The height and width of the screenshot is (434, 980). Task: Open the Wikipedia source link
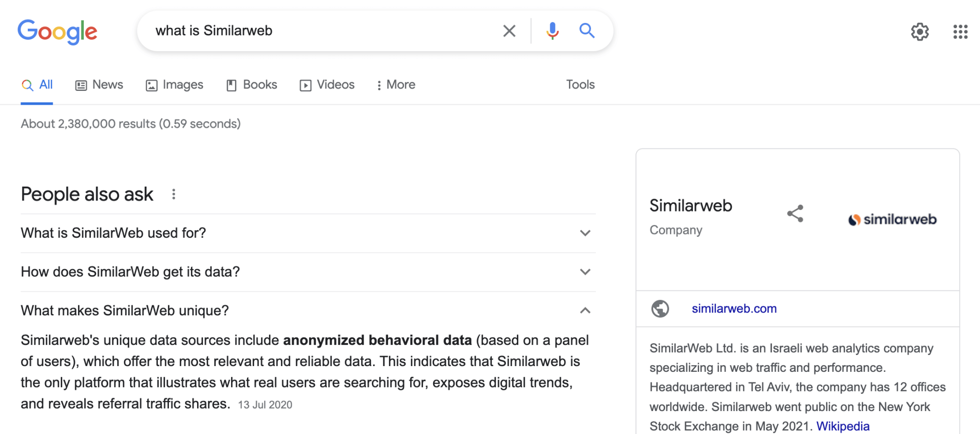point(843,426)
